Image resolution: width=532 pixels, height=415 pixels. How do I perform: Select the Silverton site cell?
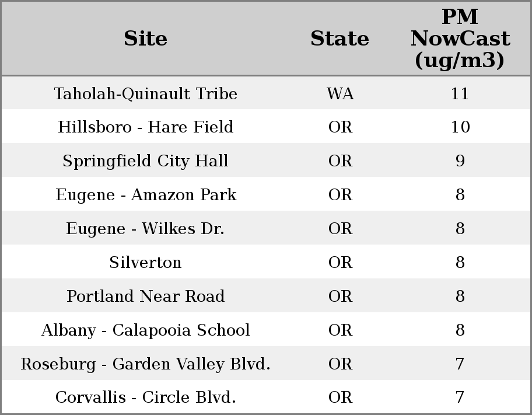(145, 263)
